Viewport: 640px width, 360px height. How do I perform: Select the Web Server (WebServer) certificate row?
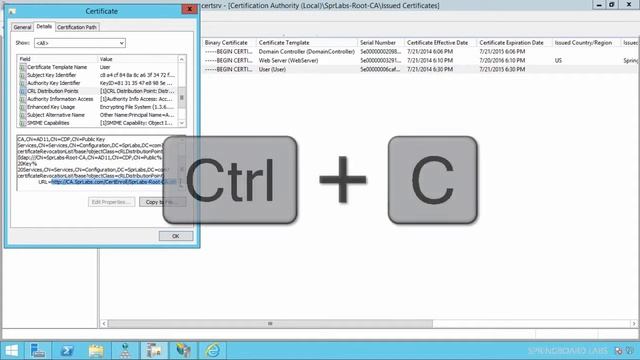[420, 60]
